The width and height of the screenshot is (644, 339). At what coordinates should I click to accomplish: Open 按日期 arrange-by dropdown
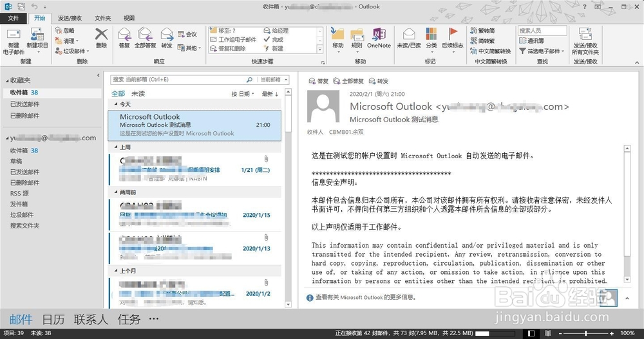pyautogui.click(x=243, y=94)
